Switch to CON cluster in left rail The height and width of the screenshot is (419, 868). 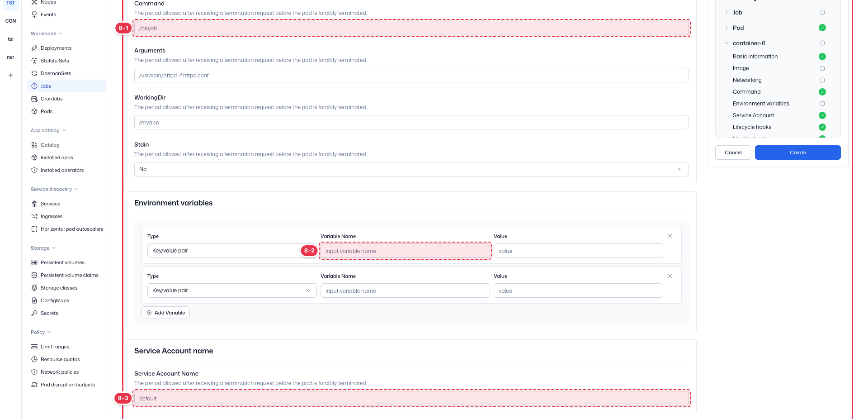coord(11,21)
